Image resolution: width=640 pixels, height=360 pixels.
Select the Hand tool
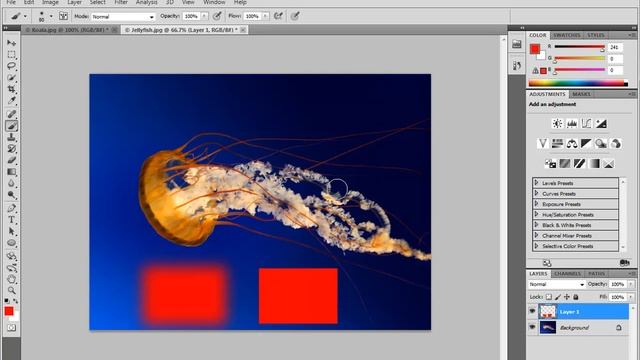11,279
